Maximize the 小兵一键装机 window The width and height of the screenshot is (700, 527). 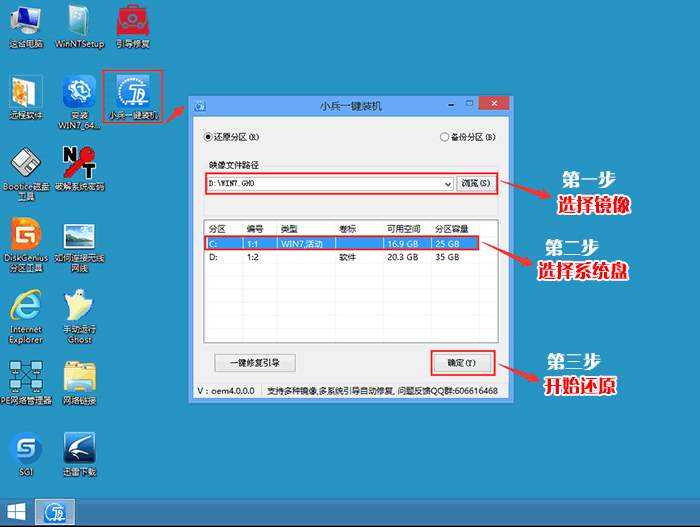point(469,104)
